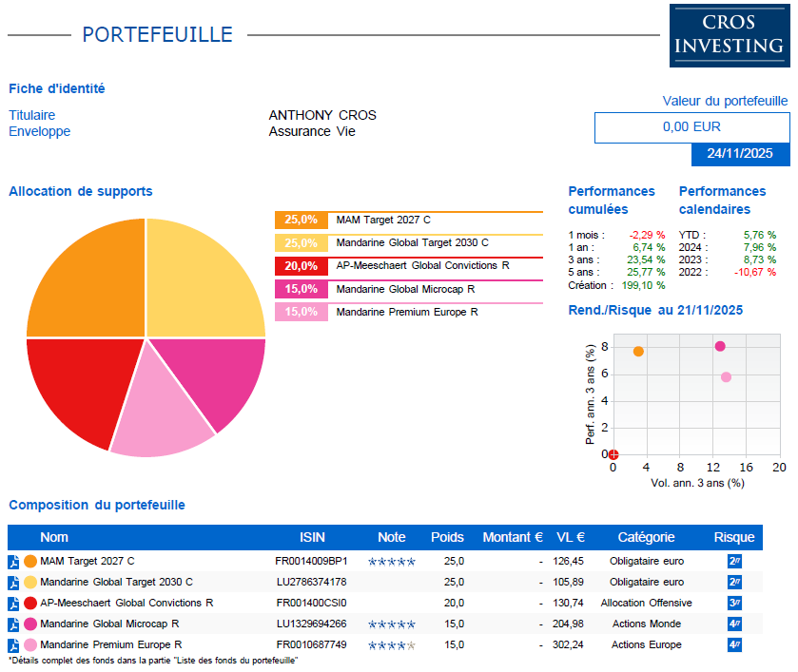Click the Poids column header
798x672 pixels.
pos(447,537)
